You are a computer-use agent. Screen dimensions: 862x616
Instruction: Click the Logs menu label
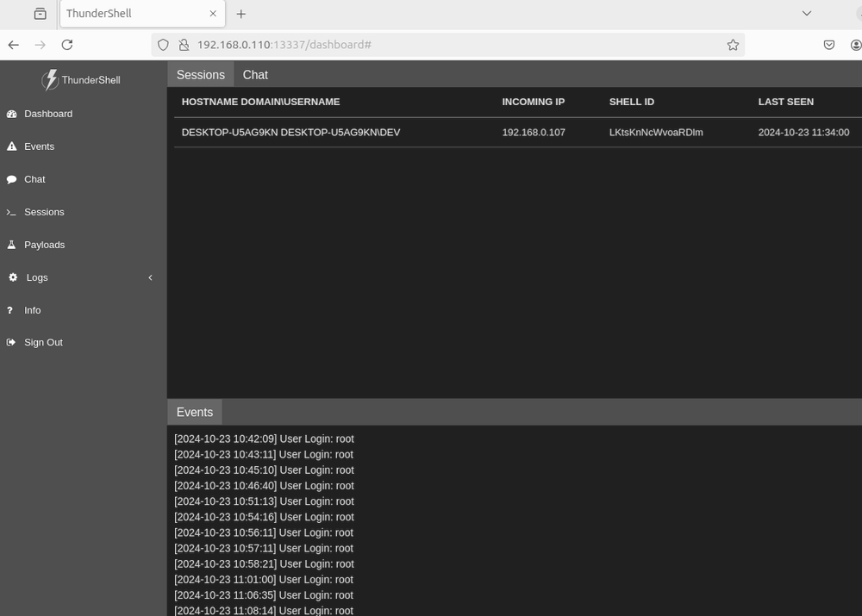click(x=37, y=277)
